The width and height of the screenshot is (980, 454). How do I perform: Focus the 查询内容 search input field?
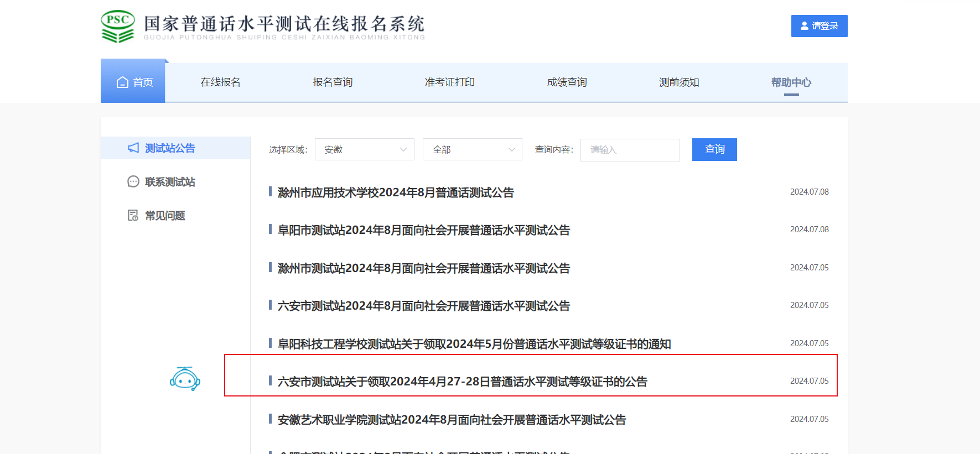630,150
